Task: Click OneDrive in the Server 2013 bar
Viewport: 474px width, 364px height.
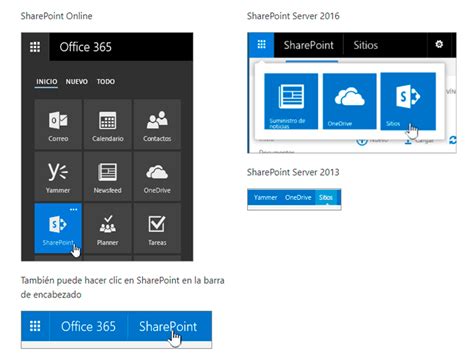Action: 298,197
